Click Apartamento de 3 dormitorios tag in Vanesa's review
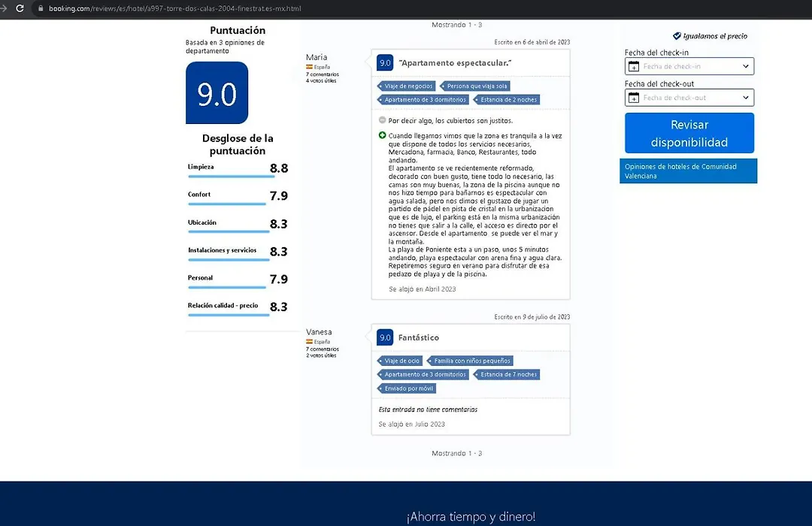Viewport: 812px width, 526px height. [423, 374]
